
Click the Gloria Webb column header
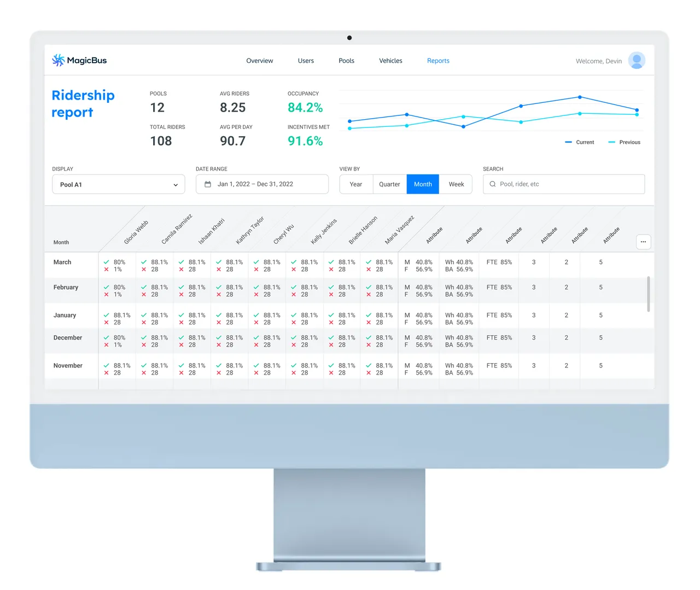click(136, 232)
